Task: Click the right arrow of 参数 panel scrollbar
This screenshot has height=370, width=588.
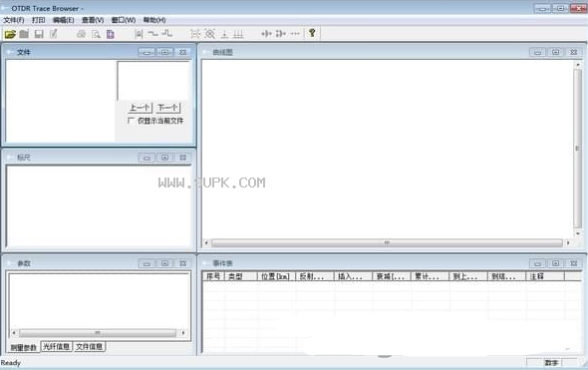Action: 183,333
